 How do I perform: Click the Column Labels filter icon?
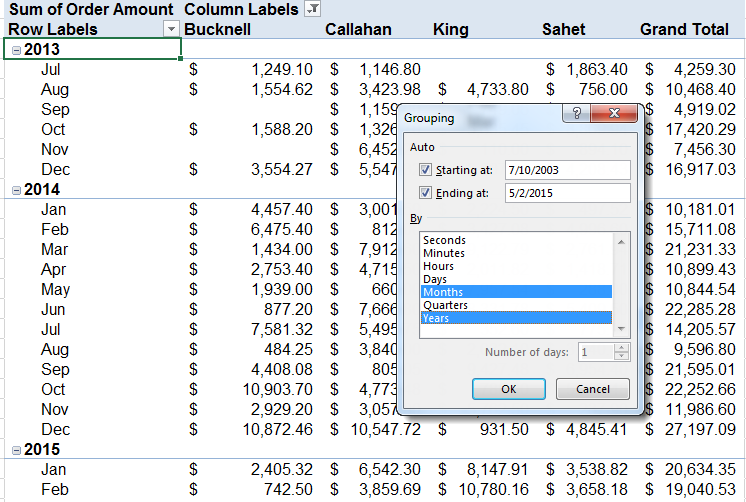coord(313,9)
